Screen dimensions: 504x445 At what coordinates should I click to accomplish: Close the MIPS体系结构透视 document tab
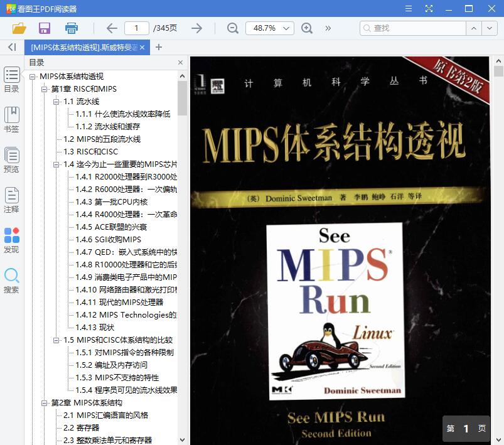pyautogui.click(x=142, y=48)
